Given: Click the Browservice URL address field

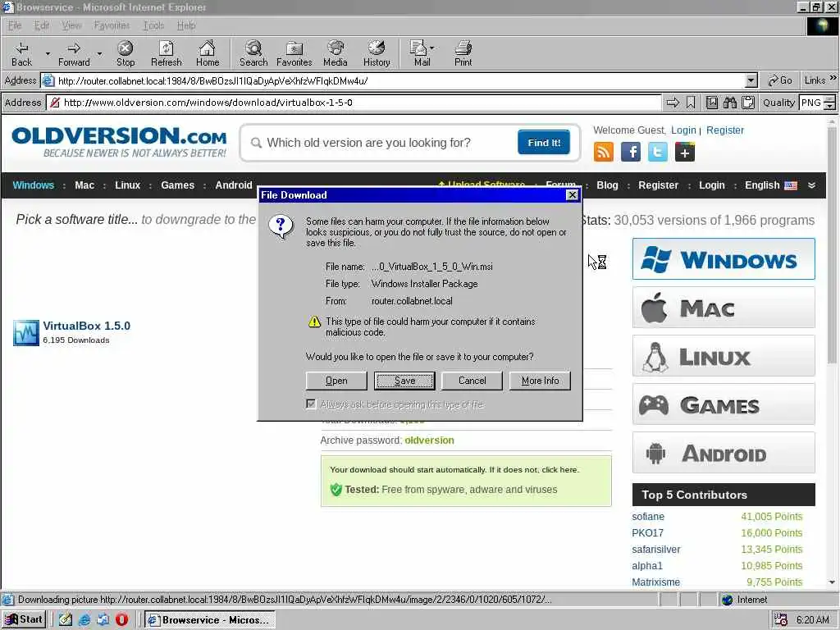Looking at the screenshot, I should coord(354,103).
